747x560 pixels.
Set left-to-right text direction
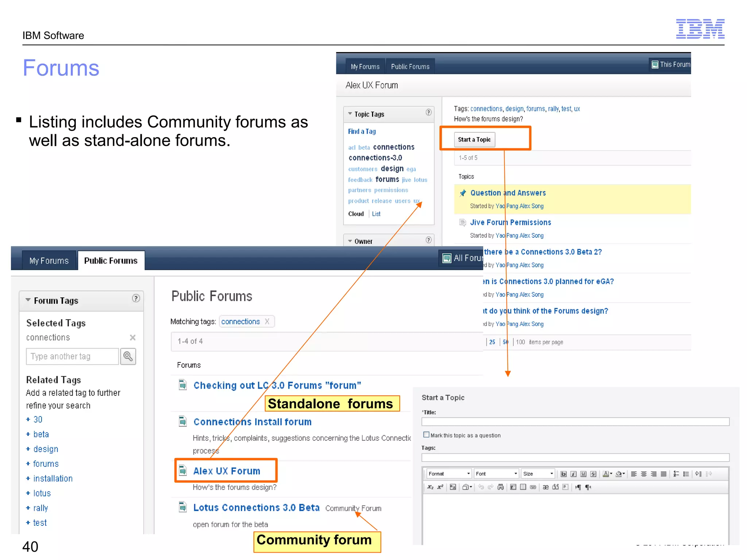(578, 487)
